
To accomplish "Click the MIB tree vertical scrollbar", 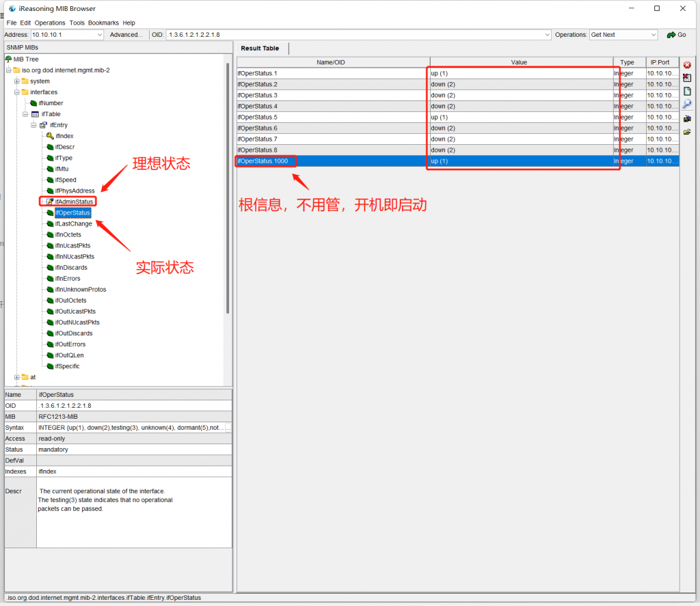I will 228,188.
